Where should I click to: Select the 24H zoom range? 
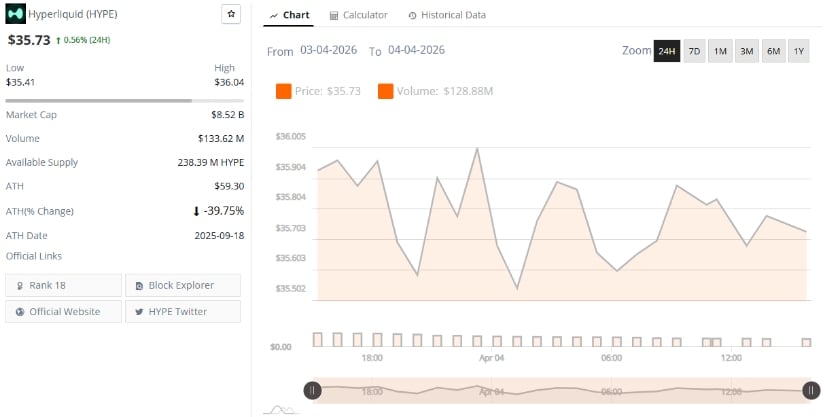[x=667, y=51]
